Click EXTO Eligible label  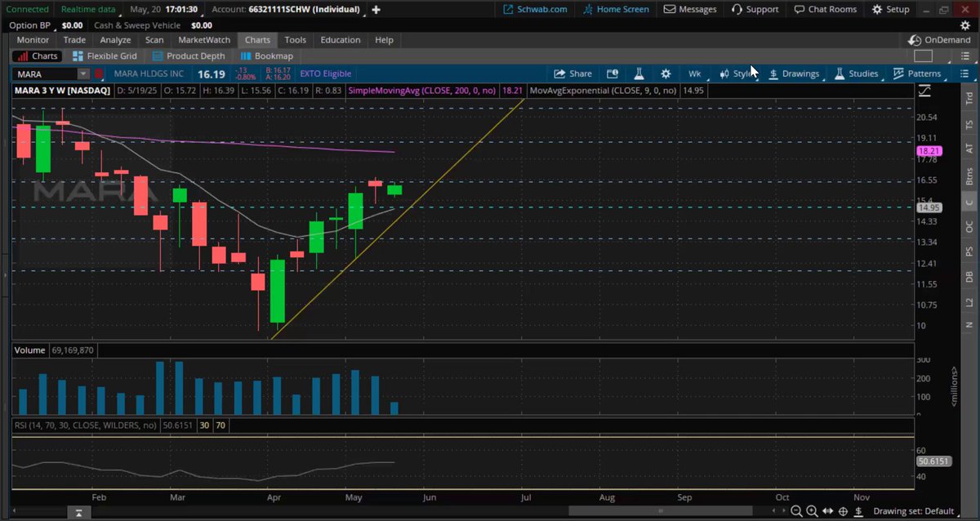tap(326, 73)
